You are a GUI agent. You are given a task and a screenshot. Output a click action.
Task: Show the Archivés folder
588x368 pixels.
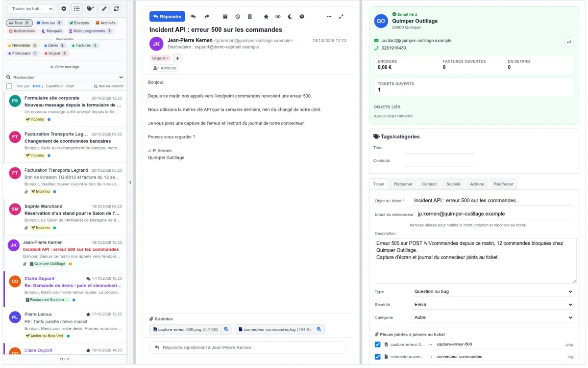(105, 23)
